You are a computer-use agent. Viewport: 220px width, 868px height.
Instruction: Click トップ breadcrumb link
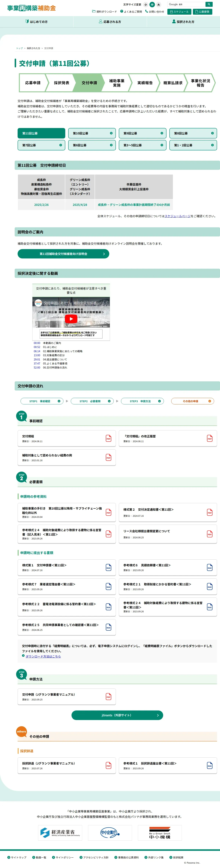(x=20, y=48)
